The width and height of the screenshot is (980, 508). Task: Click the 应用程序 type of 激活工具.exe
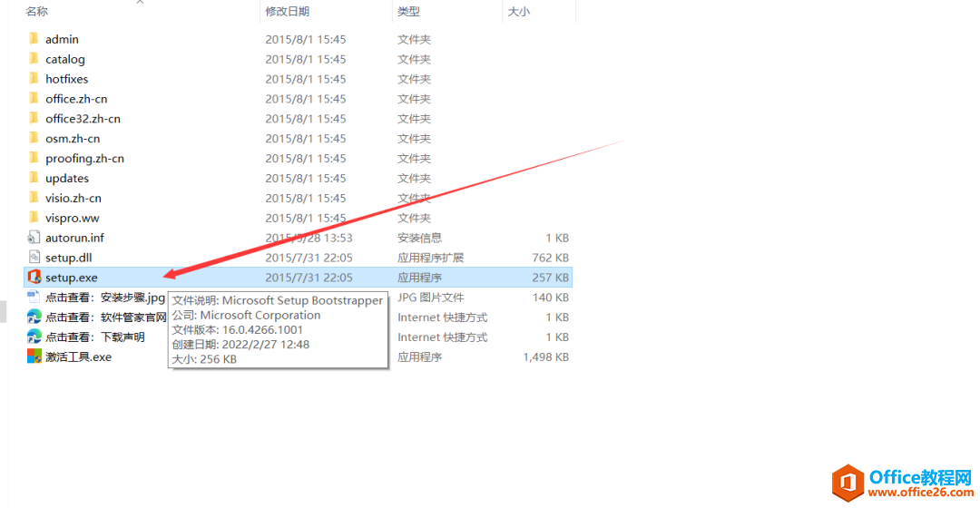coord(419,357)
